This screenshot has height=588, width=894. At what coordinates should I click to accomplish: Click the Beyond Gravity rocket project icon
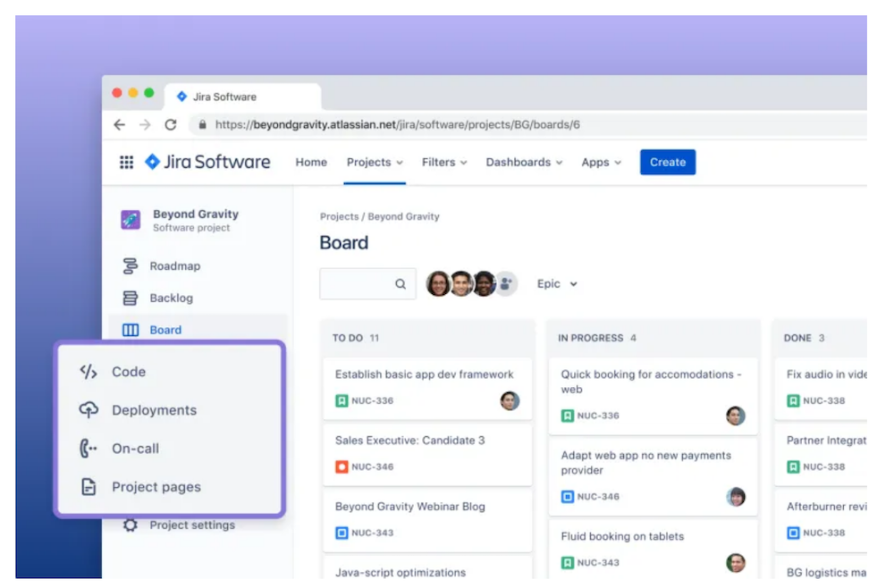pos(131,219)
